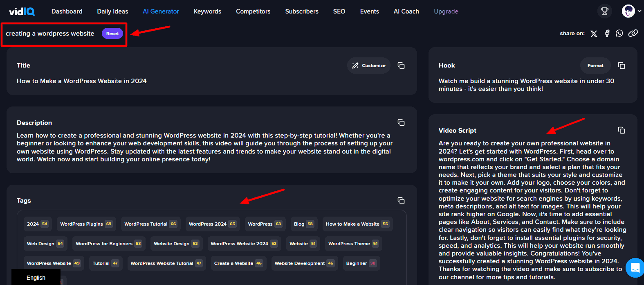This screenshot has width=644, height=285.
Task: Copy share link chain icon
Action: [633, 34]
